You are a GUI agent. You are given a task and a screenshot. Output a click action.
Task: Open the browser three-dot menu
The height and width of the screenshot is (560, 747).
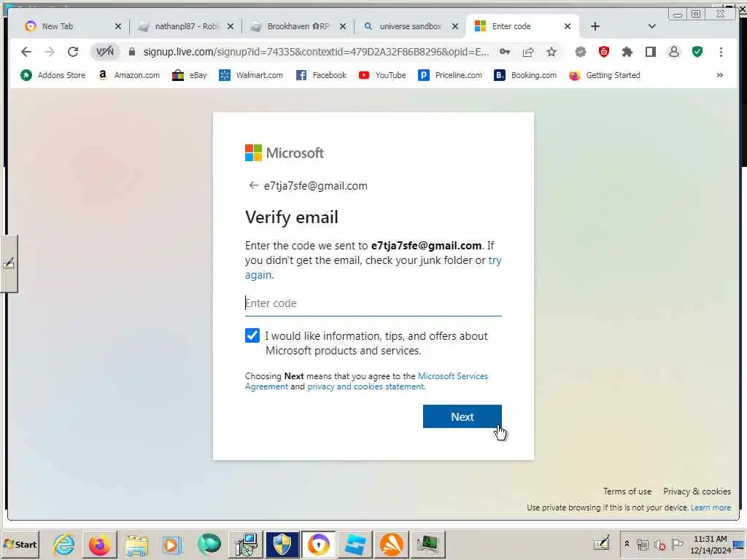721,52
